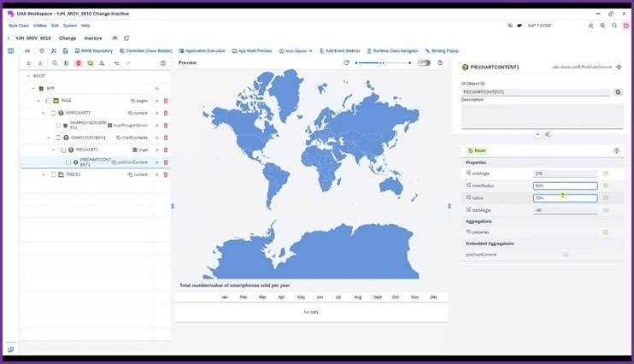Check the PIECHART1 row checkbox

pyautogui.click(x=63, y=150)
